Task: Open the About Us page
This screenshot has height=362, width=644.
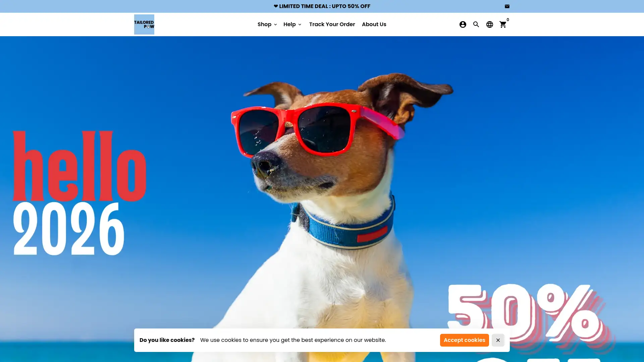Action: point(374,24)
